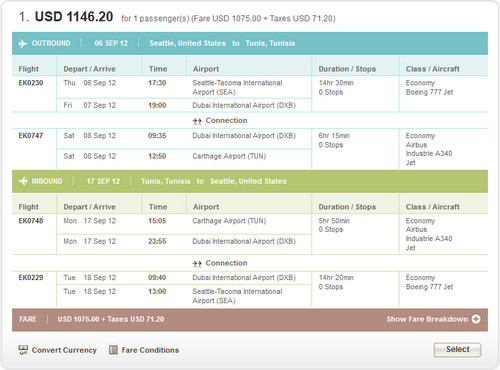This screenshot has width=500, height=370.
Task: Click the arrival time 19:00
Action: [157, 105]
